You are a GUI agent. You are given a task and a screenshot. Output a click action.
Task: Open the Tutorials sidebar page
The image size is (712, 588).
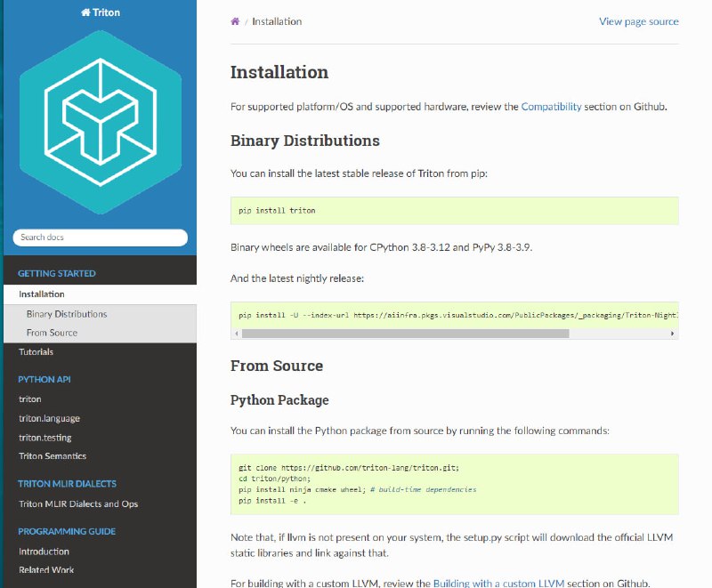pos(36,352)
